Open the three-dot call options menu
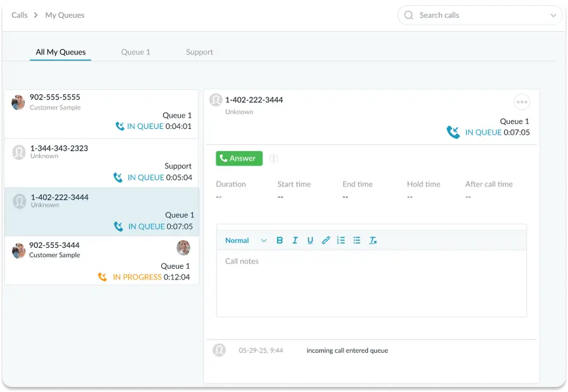The width and height of the screenshot is (568, 392). [521, 102]
